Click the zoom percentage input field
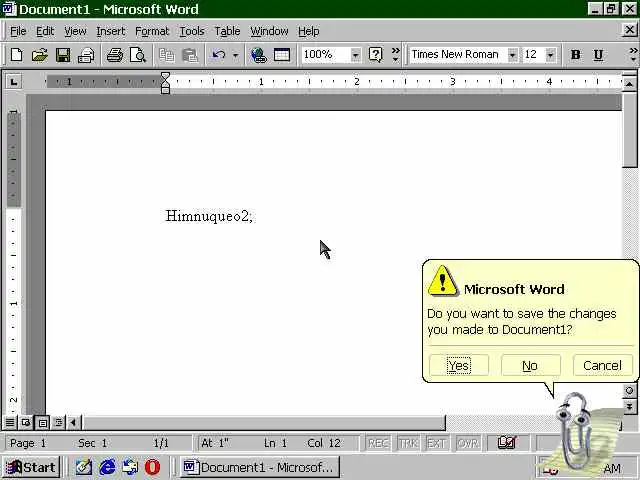 pyautogui.click(x=326, y=55)
